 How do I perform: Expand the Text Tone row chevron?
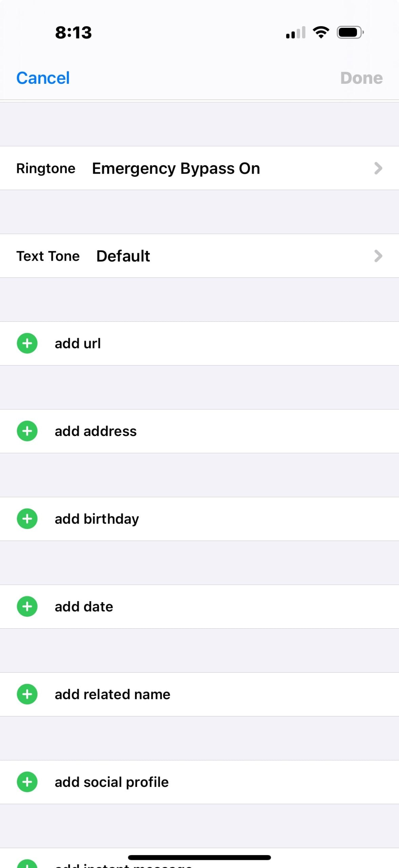[378, 256]
